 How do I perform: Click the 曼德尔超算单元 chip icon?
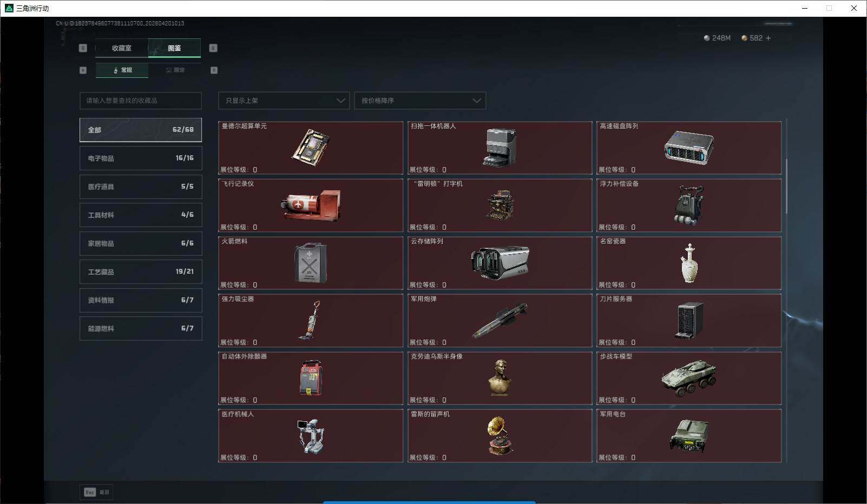pos(311,148)
